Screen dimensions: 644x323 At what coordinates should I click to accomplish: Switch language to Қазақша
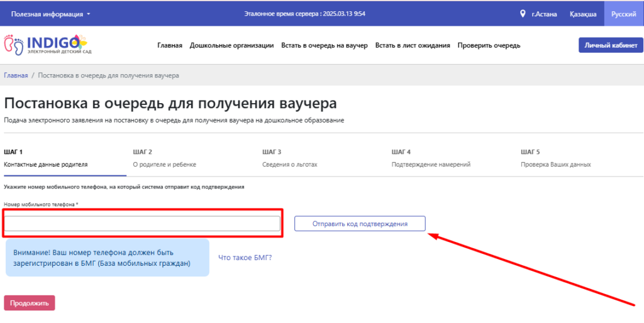583,13
